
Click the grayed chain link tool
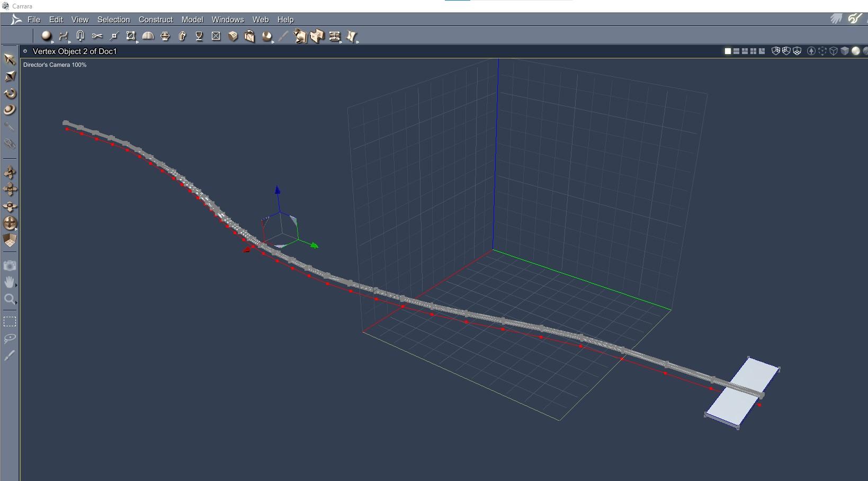point(10,144)
